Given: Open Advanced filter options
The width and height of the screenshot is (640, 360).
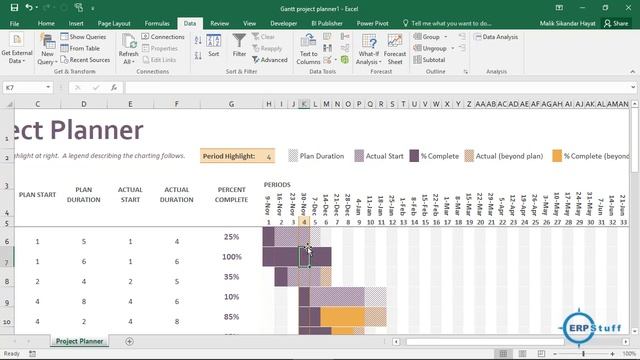Looking at the screenshot, I should click(270, 60).
